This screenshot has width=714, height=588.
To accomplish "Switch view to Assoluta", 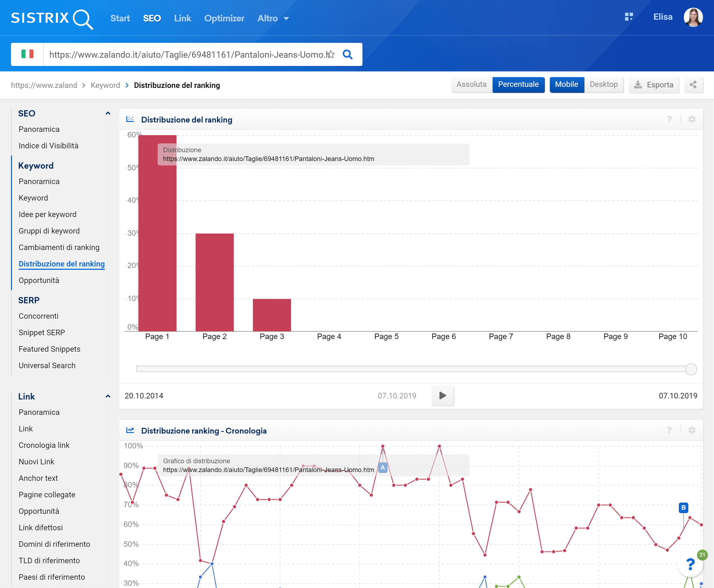I will 471,85.
